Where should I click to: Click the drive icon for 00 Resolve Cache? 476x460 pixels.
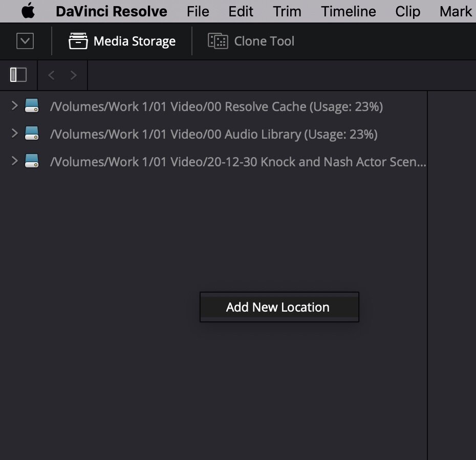tap(32, 105)
